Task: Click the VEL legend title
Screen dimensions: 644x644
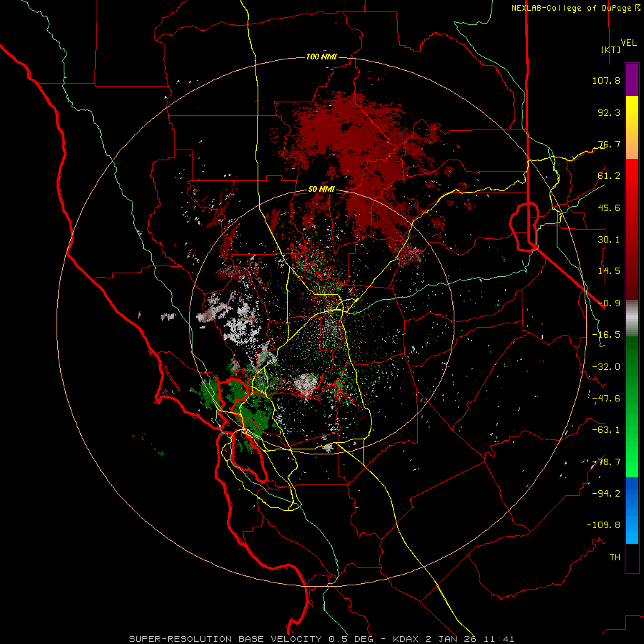Action: 628,43
